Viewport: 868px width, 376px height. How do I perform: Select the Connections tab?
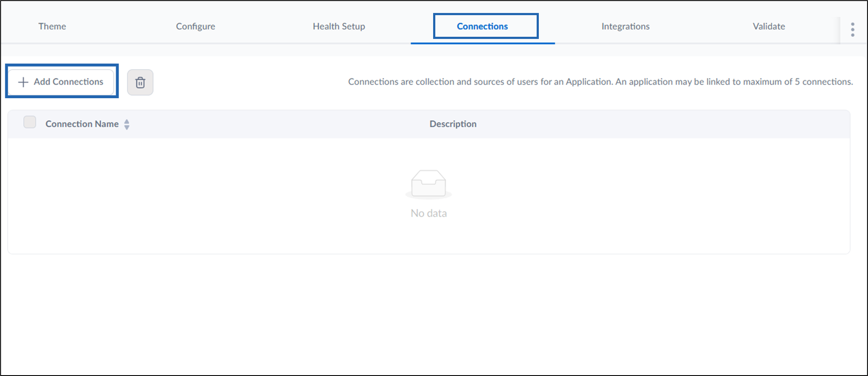point(483,26)
